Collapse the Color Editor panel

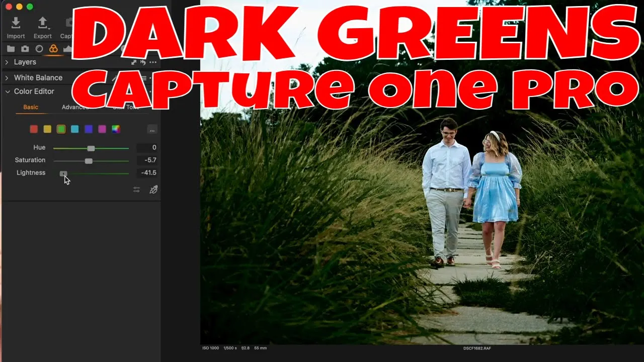click(7, 92)
